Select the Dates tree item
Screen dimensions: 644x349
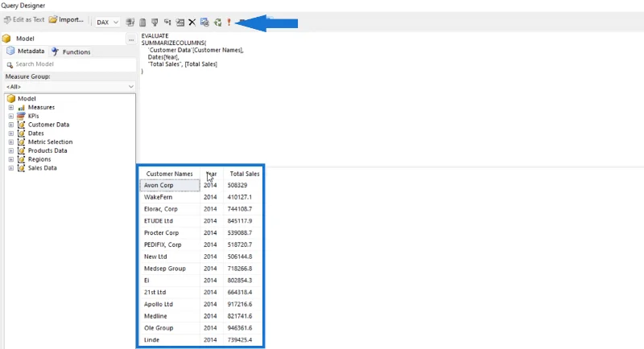click(35, 133)
